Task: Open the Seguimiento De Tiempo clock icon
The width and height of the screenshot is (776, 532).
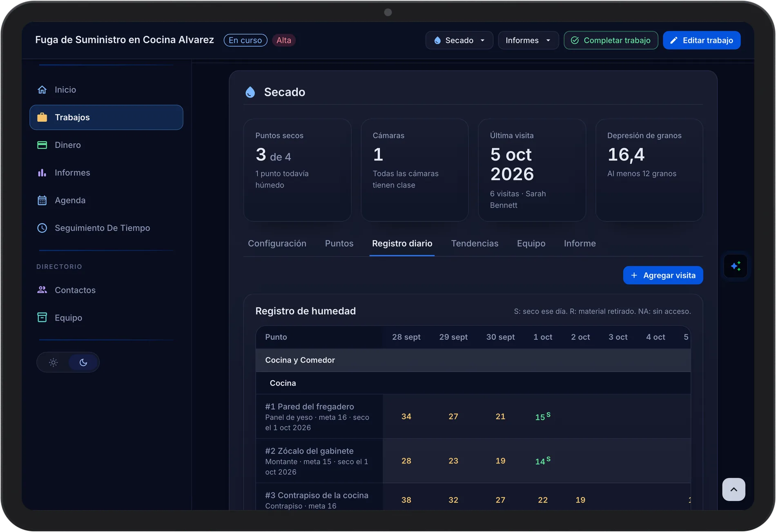Action: [42, 228]
